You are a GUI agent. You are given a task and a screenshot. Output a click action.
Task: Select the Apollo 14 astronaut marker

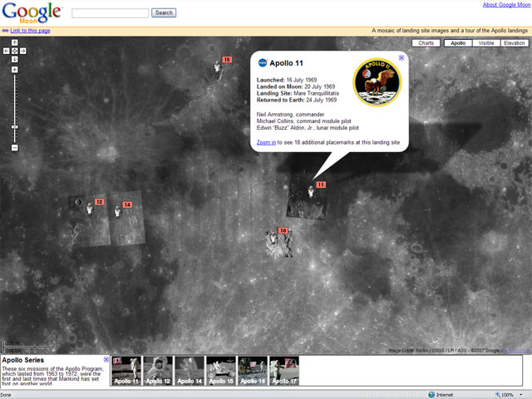(117, 211)
